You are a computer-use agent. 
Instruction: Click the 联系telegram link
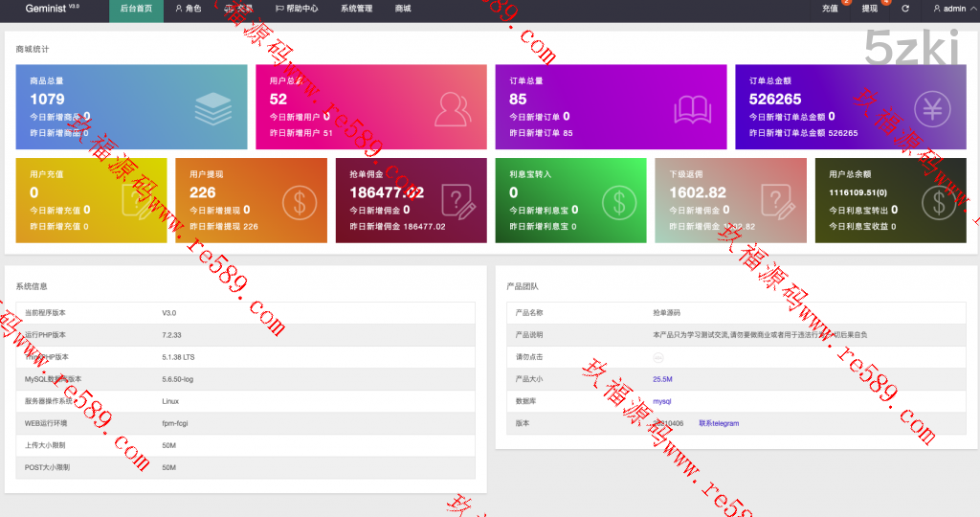[719, 423]
